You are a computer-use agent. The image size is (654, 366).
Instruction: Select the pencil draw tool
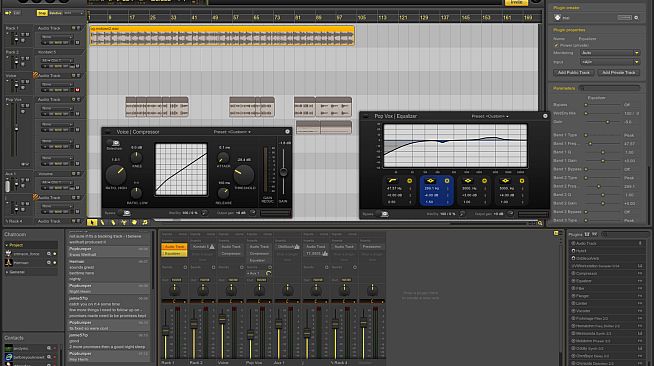(x=103, y=223)
